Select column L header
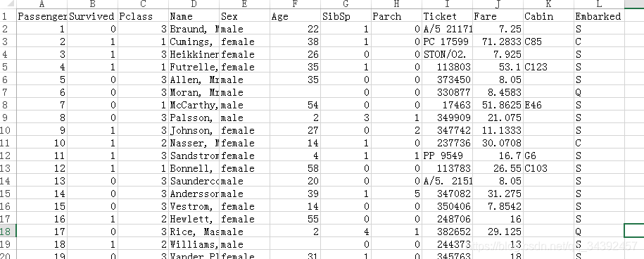This screenshot has height=259, width=644. coord(599,4)
